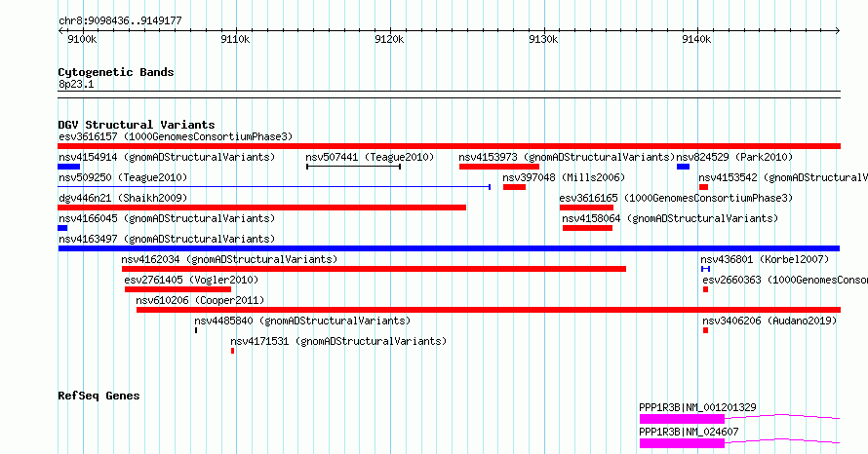This screenshot has height=454, width=868.
Task: Open variant label esv3616157 (1000GenomesConsortiumPhase3)
Action: click(x=176, y=136)
